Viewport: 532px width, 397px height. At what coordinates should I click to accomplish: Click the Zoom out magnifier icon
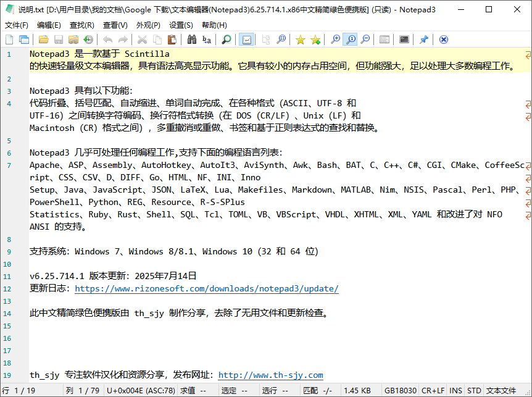pyautogui.click(x=365, y=40)
